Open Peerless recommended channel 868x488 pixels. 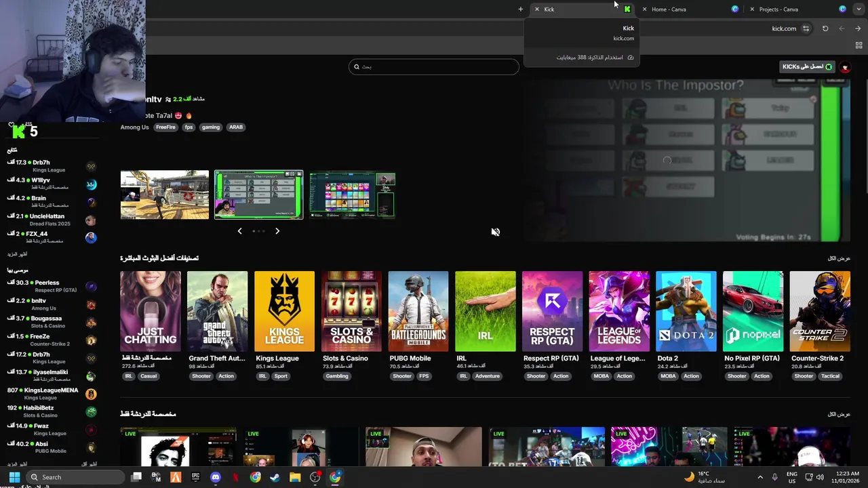[x=52, y=286]
